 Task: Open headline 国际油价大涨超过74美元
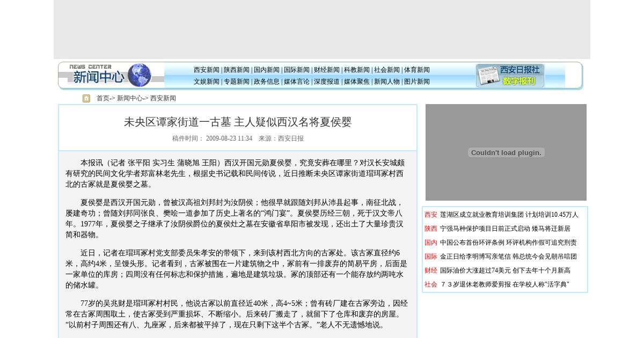coord(505,270)
